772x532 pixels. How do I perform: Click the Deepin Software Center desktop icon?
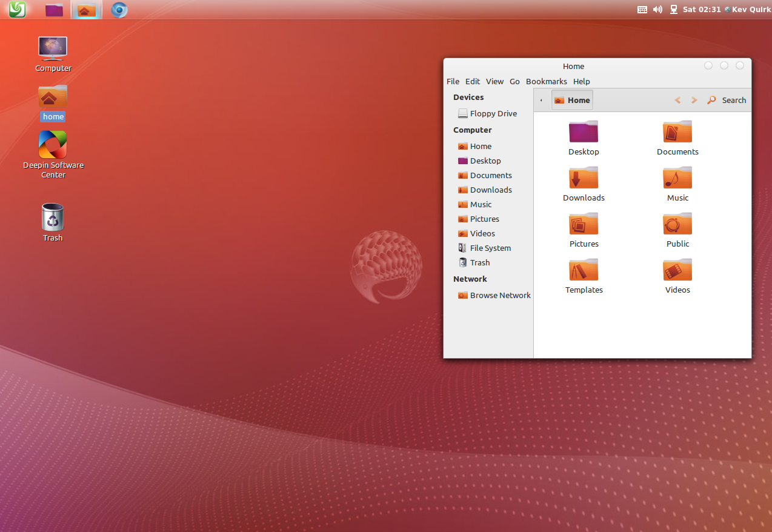pyautogui.click(x=53, y=145)
